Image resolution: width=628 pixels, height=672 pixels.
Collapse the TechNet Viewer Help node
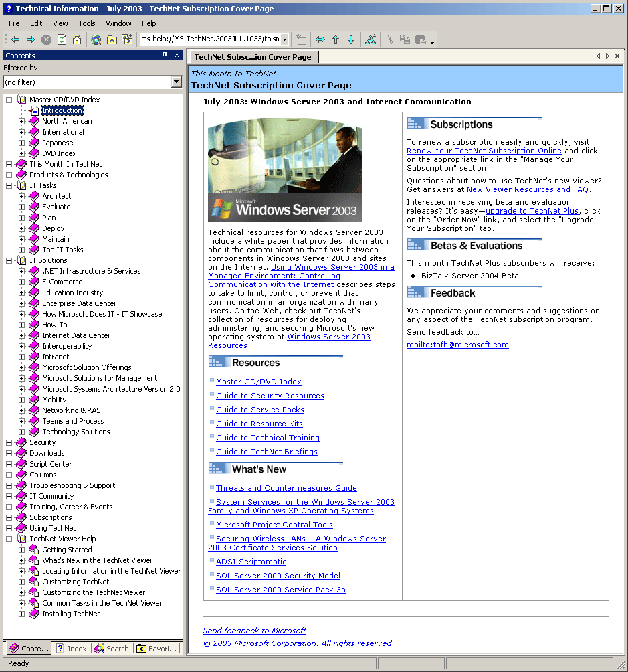pyautogui.click(x=9, y=539)
